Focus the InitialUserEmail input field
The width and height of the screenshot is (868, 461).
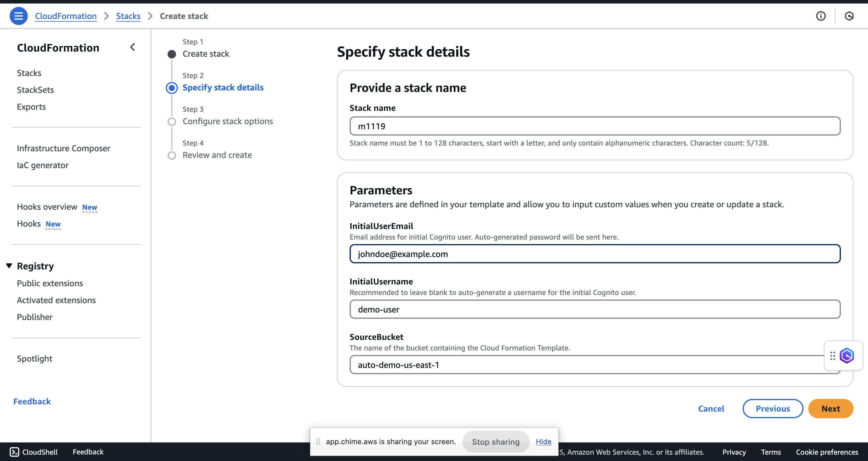click(x=595, y=254)
